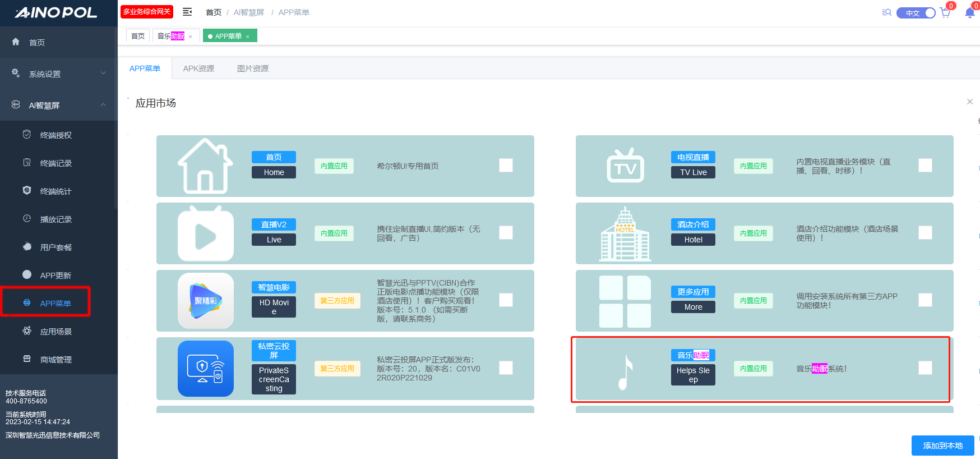This screenshot has width=980, height=459.
Task: Click the 添加到本地 button
Action: [942, 446]
